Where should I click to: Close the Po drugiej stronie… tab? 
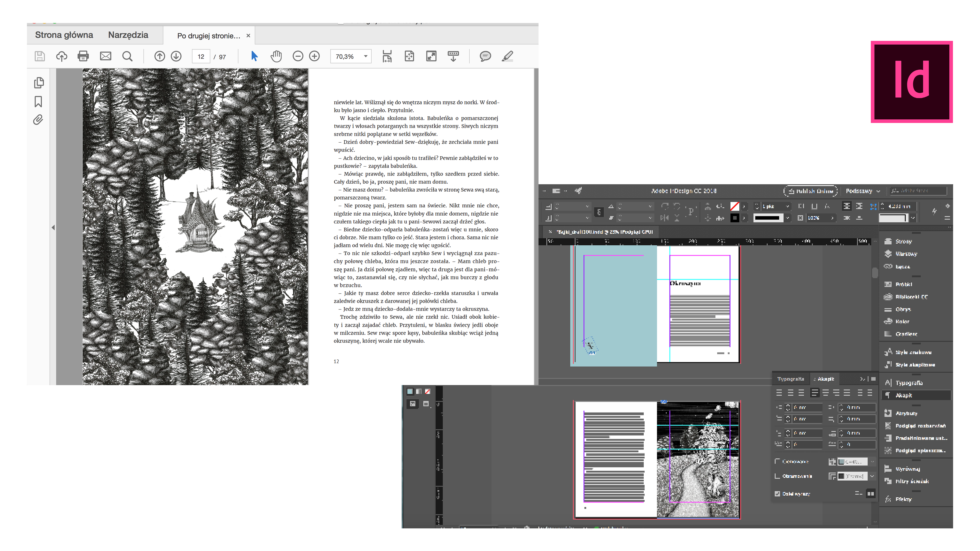click(x=248, y=35)
